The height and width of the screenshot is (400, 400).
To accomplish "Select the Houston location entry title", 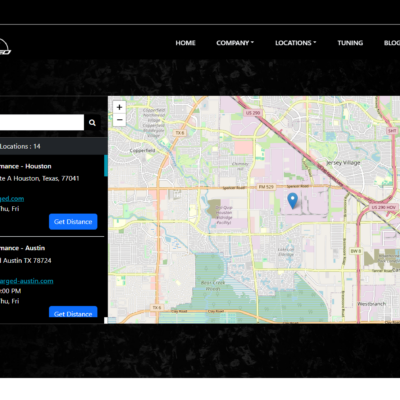I will coord(26,166).
